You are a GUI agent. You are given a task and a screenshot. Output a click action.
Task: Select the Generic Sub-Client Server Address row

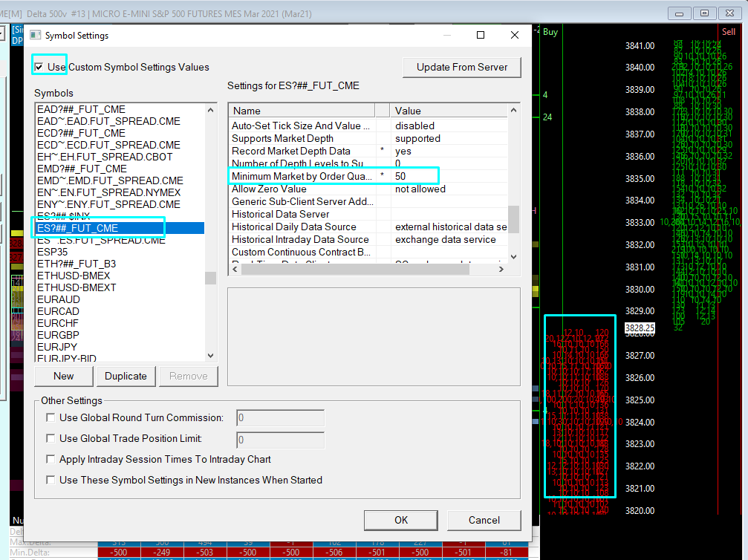pos(368,202)
